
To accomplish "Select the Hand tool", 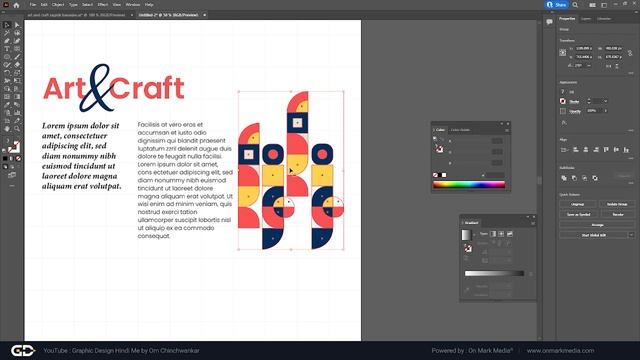I will coord(7,129).
